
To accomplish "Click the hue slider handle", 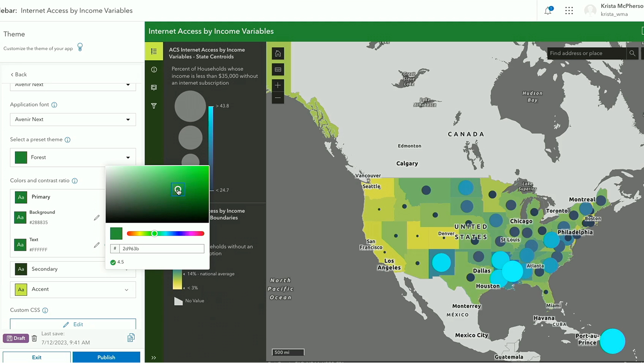I will coord(155,234).
